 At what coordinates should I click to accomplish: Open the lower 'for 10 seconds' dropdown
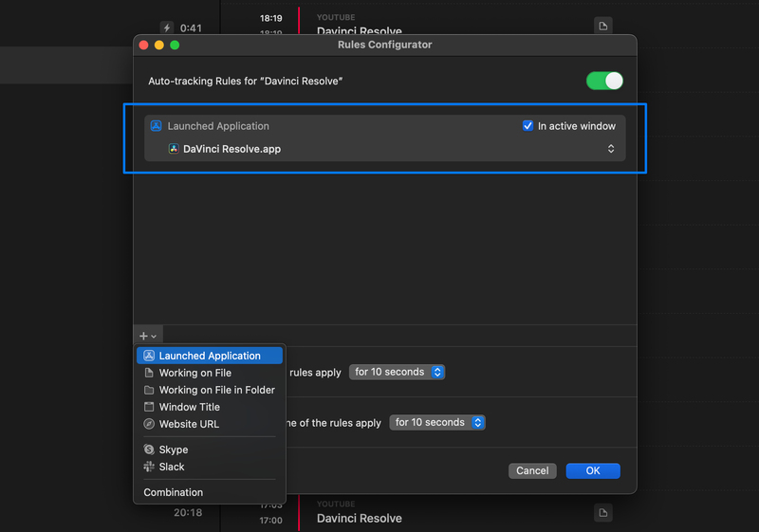(437, 422)
